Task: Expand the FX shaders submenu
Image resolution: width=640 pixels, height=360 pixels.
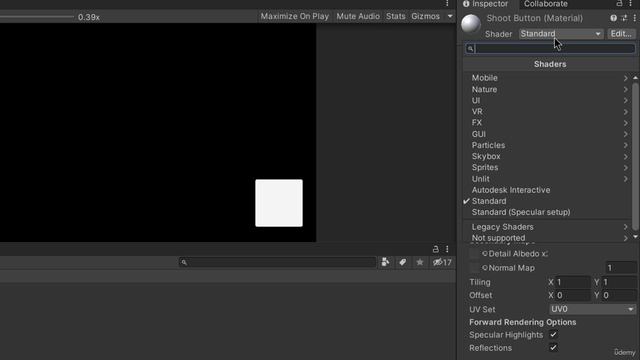Action: point(549,123)
